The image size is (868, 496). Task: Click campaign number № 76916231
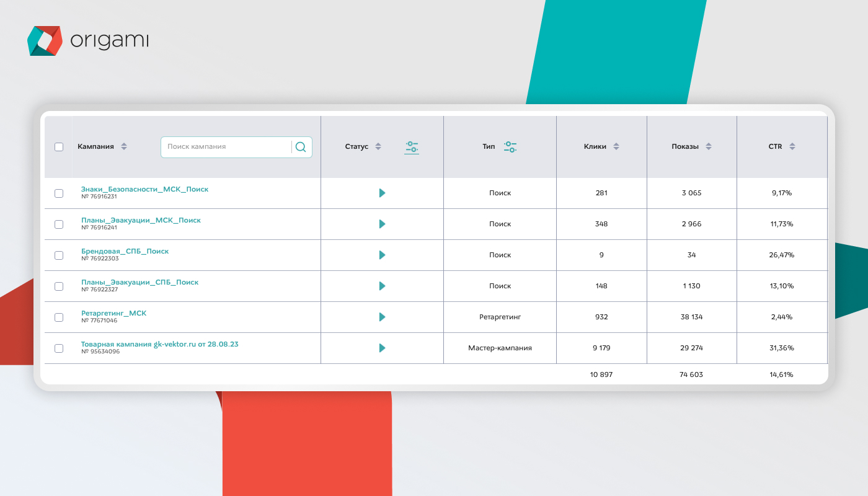pyautogui.click(x=99, y=197)
